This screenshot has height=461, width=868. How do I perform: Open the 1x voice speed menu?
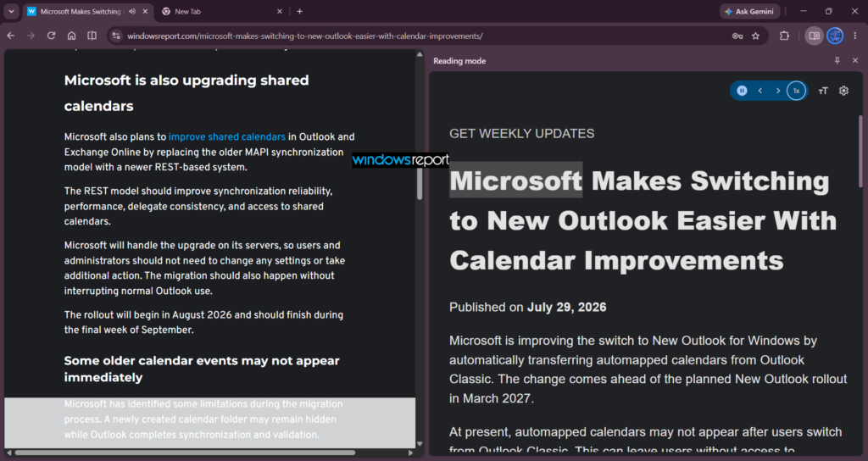[x=796, y=91]
